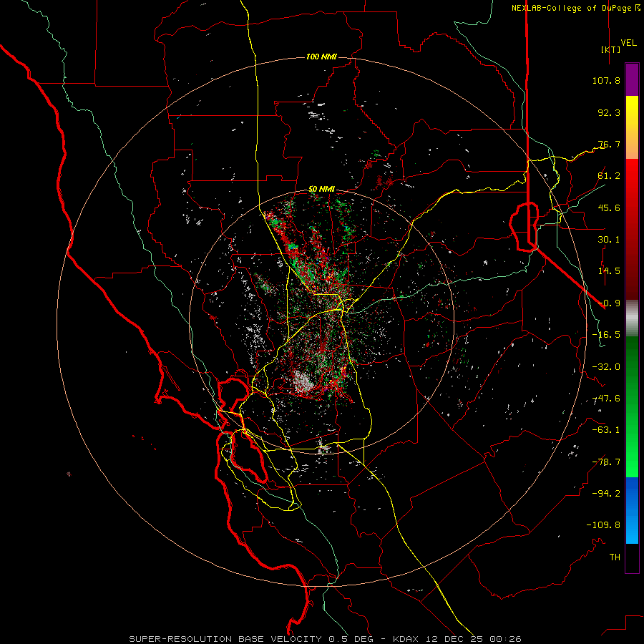
Task: Click the 107.8 velocity scale value
Action: pos(606,80)
